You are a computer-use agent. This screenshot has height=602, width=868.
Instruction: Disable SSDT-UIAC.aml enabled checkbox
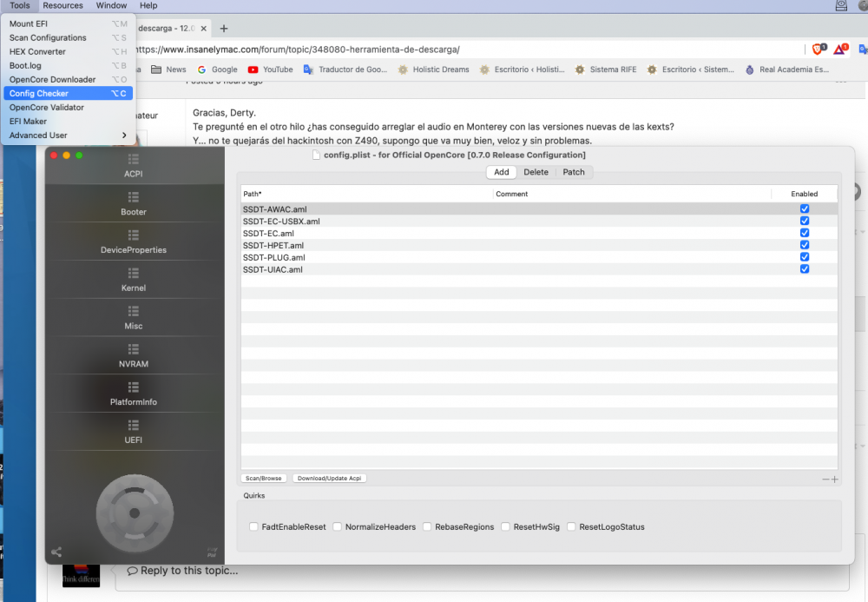(x=805, y=269)
